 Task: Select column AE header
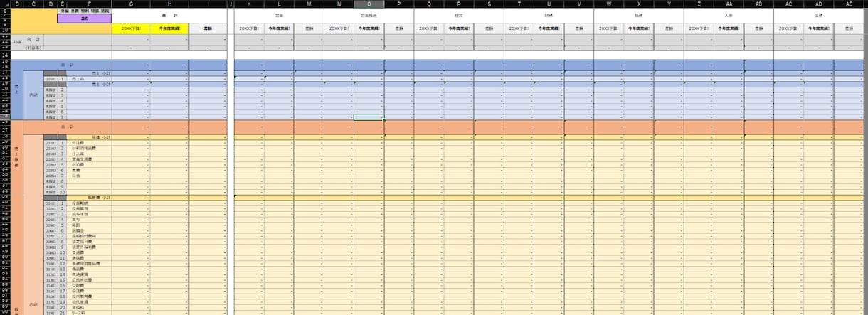(x=850, y=4)
